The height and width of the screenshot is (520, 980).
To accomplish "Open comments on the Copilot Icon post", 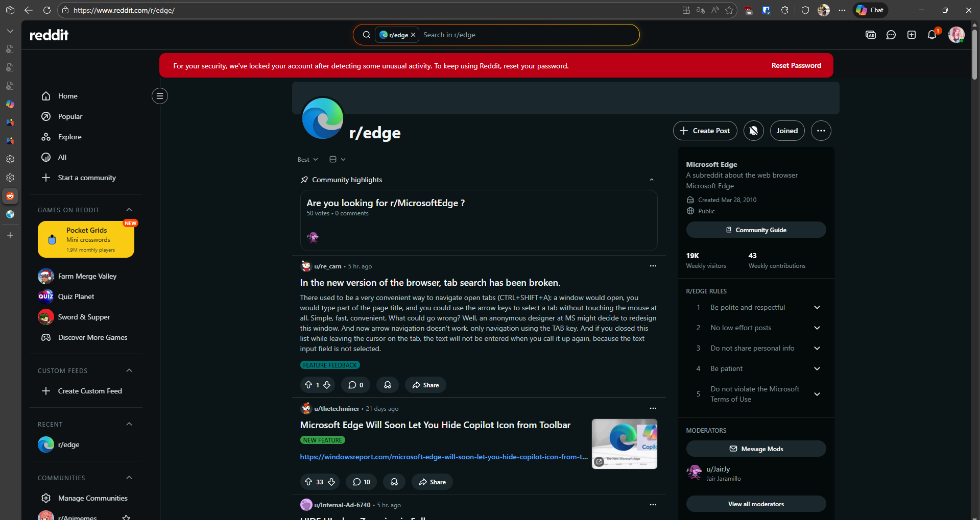I will [x=361, y=482].
